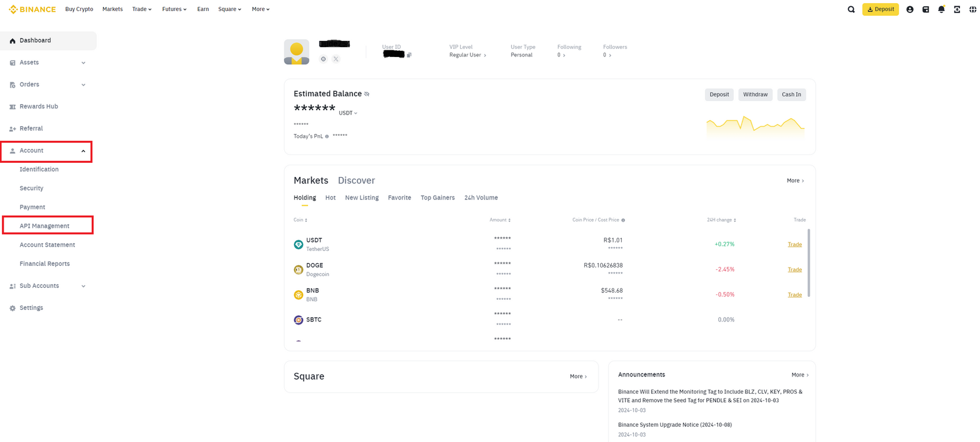The width and height of the screenshot is (980, 442).
Task: Open Earn in top navigation
Action: click(x=203, y=9)
